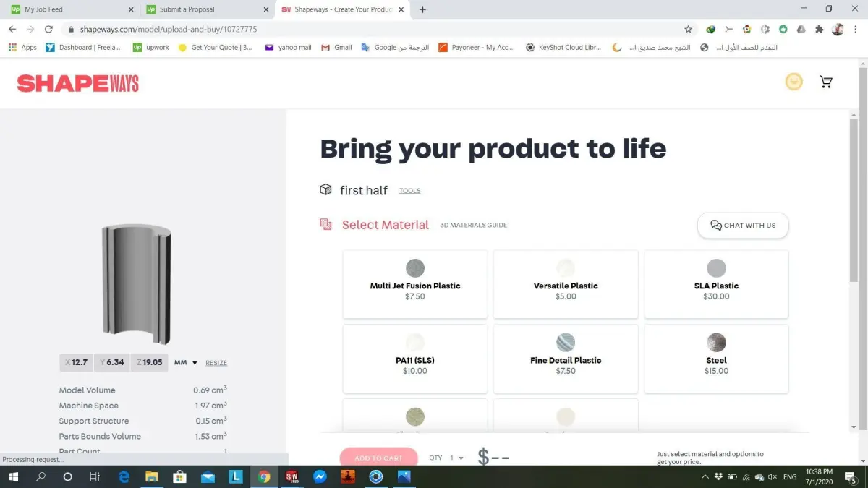868x488 pixels.
Task: Select Multi Jet Fusion Plastic material
Action: (415, 284)
